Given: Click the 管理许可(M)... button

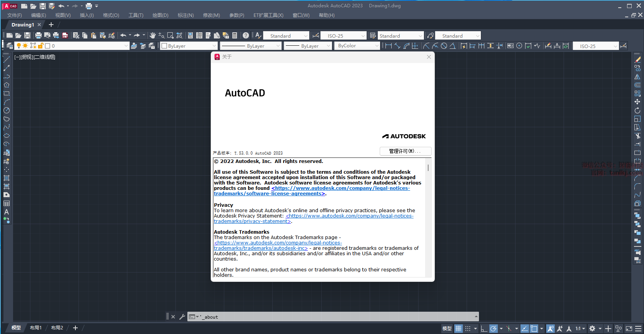Looking at the screenshot, I should tap(405, 151).
